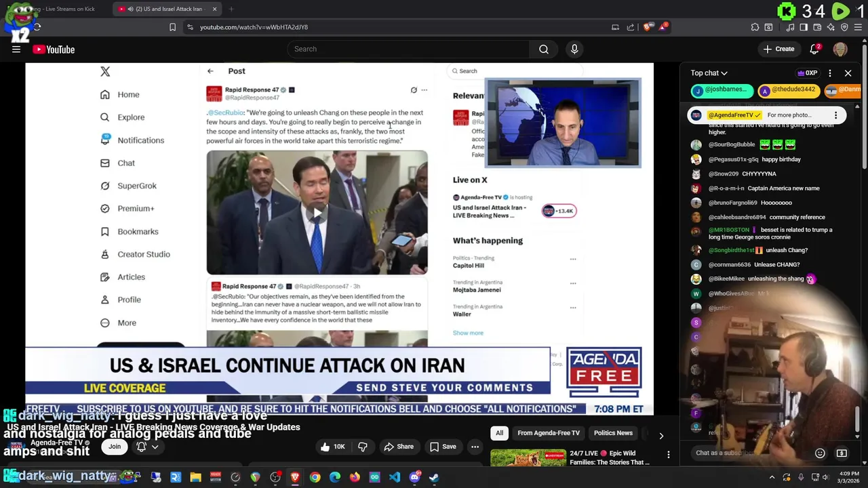
Task: Select the From Agenda-Free TV chip
Action: [549, 433]
